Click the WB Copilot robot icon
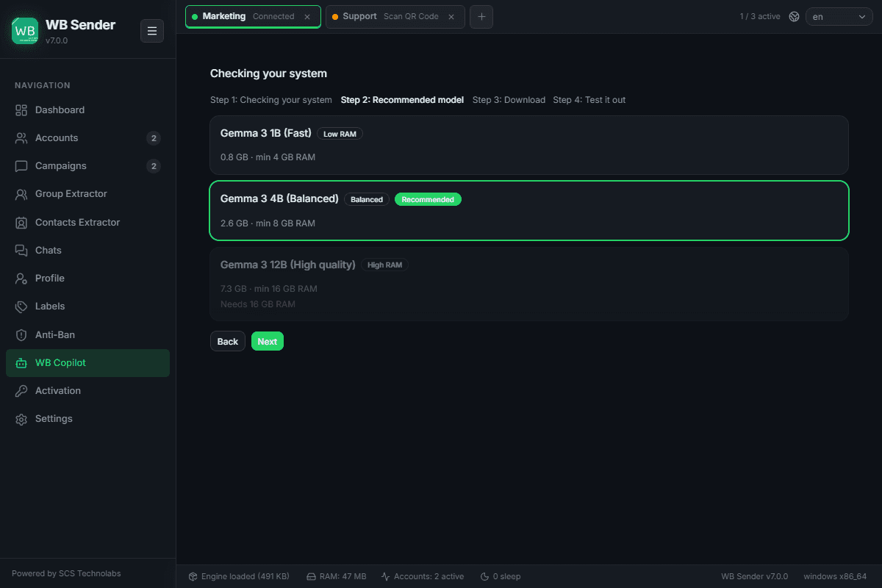 (21, 363)
